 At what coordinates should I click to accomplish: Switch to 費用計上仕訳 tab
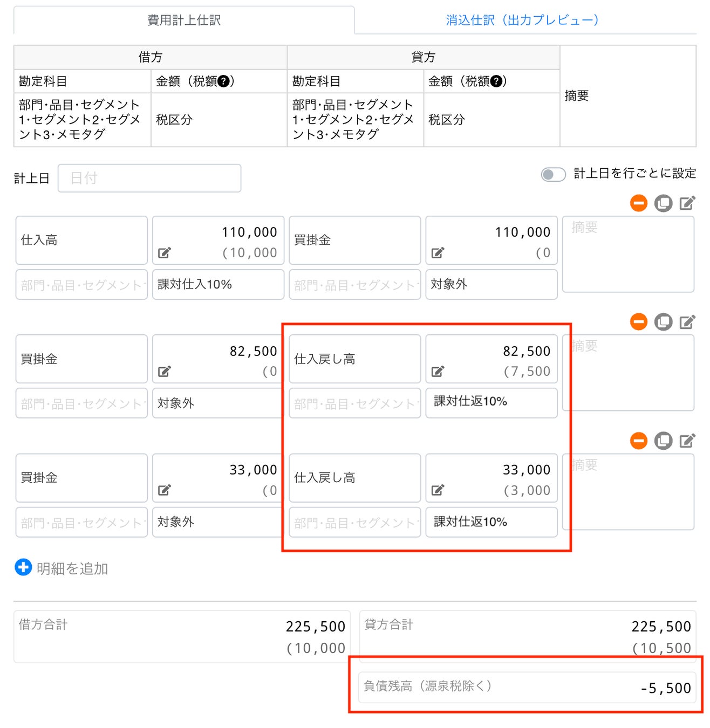[x=184, y=20]
